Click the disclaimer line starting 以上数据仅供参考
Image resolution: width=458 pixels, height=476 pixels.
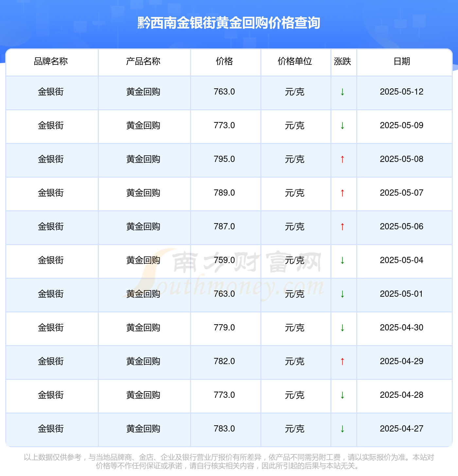(x=229, y=457)
